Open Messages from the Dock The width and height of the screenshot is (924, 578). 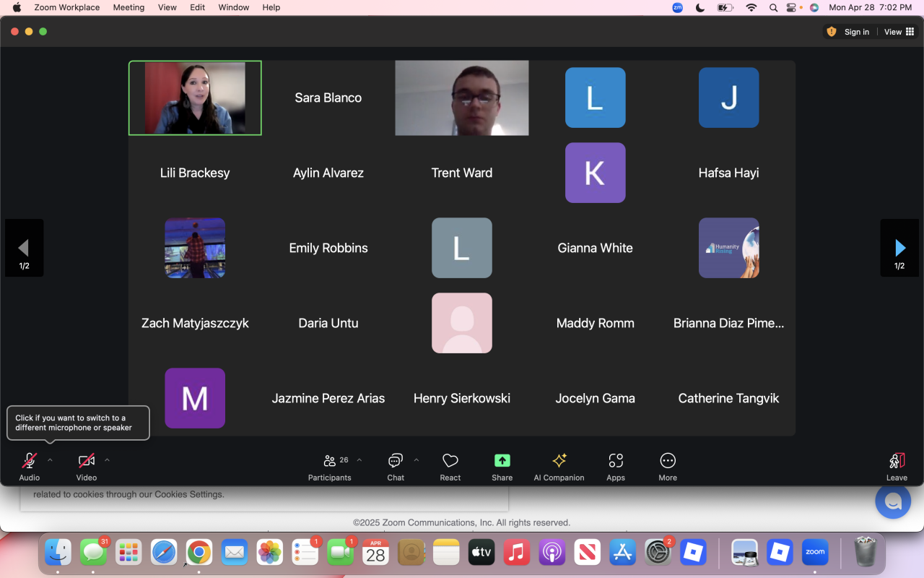[x=94, y=553]
